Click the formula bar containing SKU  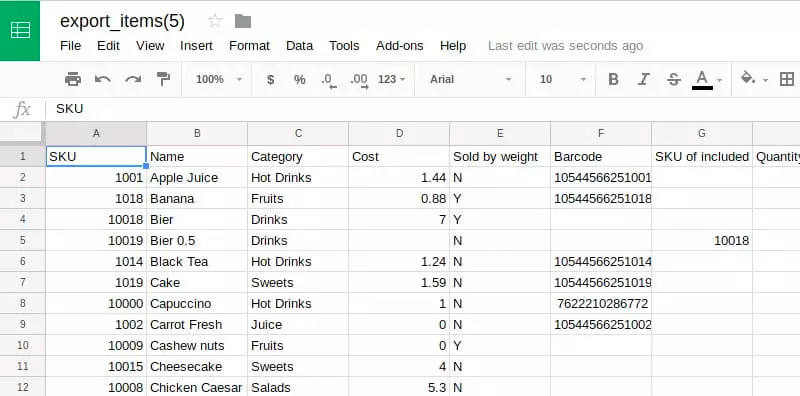422,109
